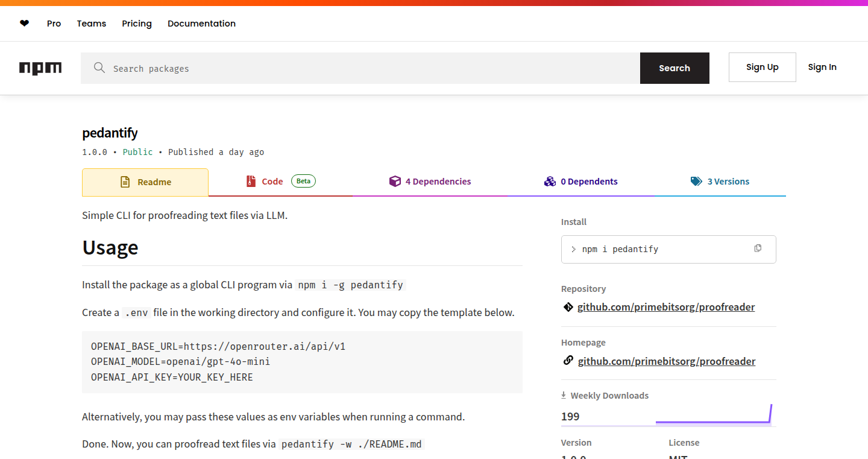This screenshot has height=459, width=868.
Task: Click the pedantify package title
Action: [110, 133]
